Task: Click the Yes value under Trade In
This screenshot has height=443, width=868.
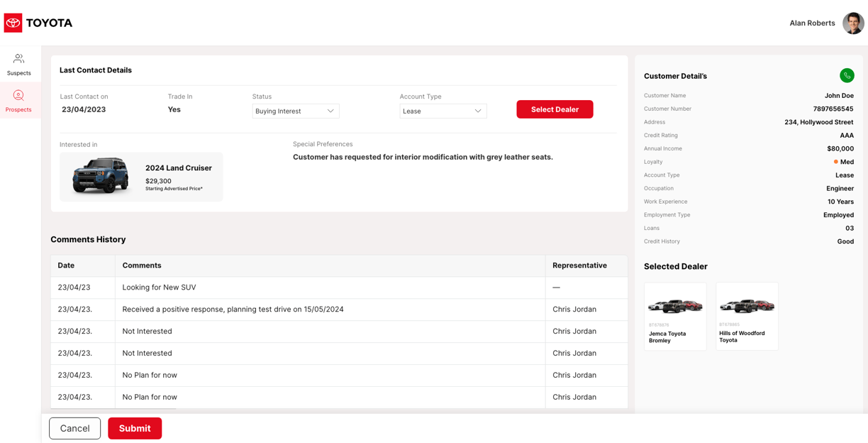Action: (174, 109)
